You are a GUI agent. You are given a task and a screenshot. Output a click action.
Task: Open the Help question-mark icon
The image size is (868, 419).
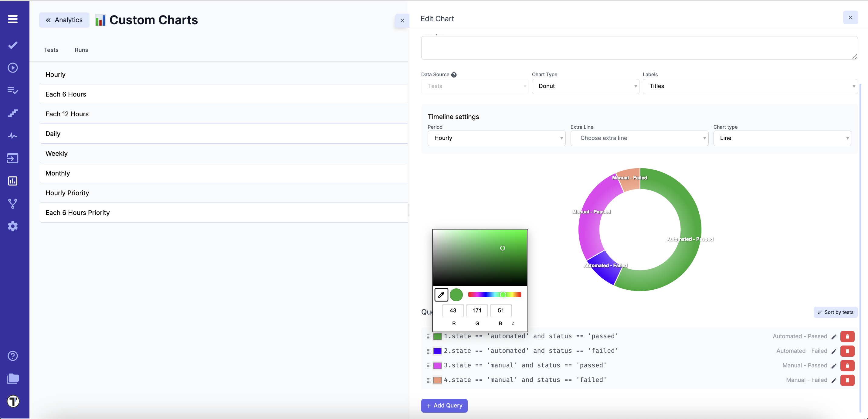12,355
